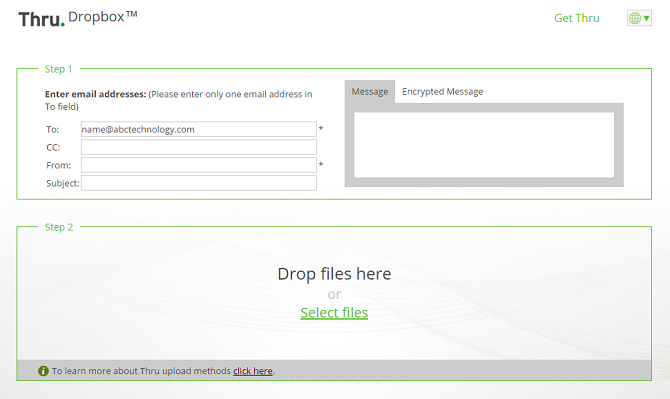Click the 'Enter email addresses:' heading text
This screenshot has height=399, width=670.
(96, 94)
